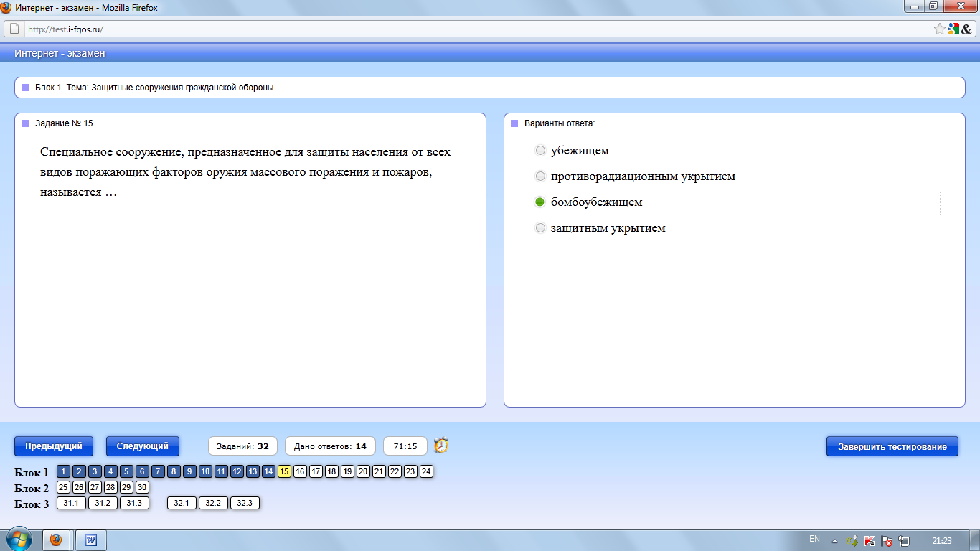
Task: Navigate to question 10
Action: coord(205,471)
